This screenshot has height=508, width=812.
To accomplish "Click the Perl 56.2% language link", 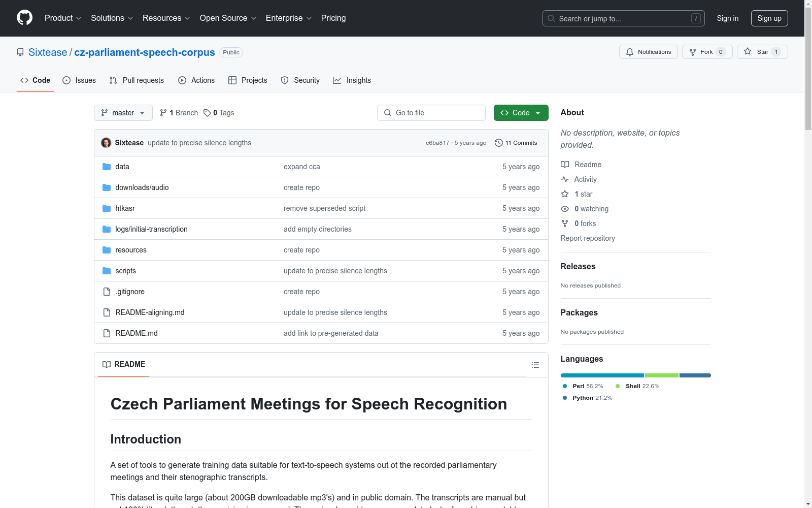I will point(583,386).
